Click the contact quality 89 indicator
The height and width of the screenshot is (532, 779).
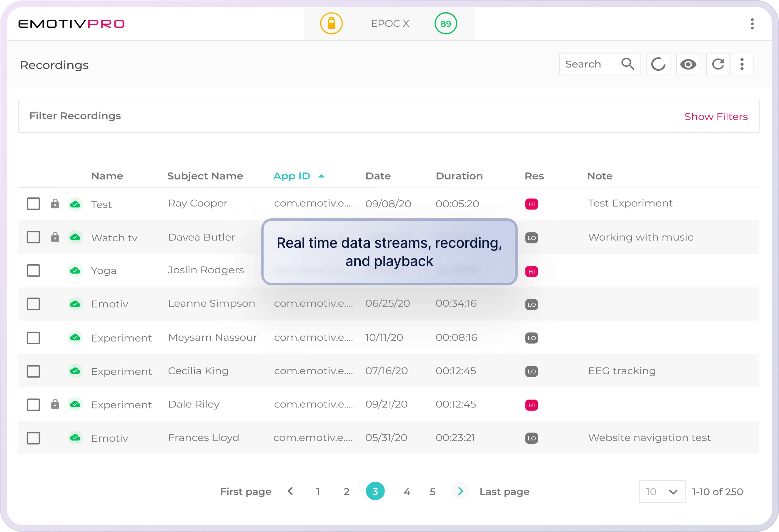click(445, 23)
